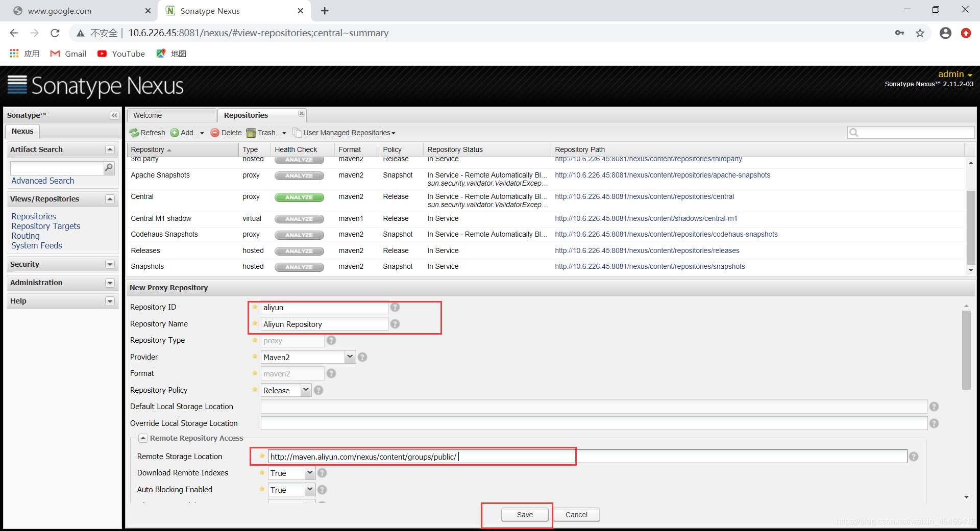
Task: Open the Repository Policy dropdown
Action: 305,390
